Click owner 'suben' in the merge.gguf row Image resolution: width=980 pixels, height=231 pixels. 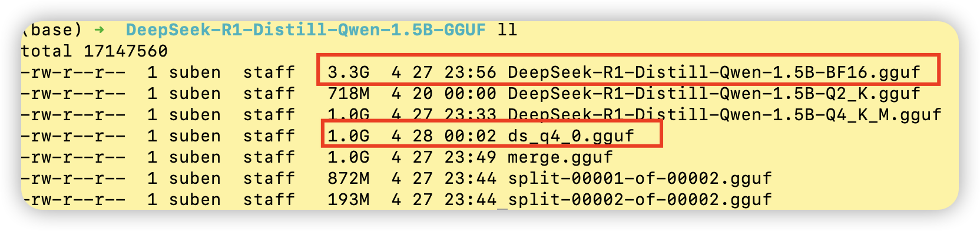(x=195, y=157)
